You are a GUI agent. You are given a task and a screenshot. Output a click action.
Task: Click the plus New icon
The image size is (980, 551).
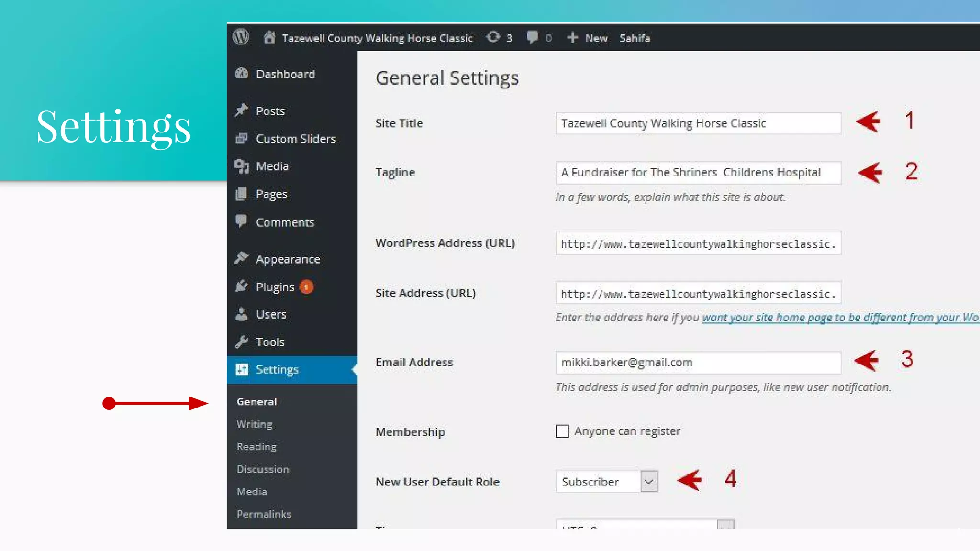point(573,37)
